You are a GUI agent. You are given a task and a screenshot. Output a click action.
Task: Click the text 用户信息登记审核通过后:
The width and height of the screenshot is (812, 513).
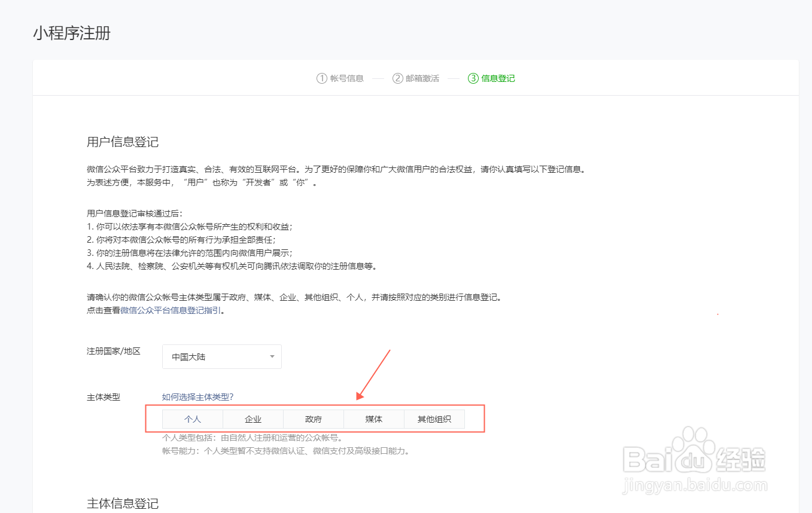tap(135, 213)
